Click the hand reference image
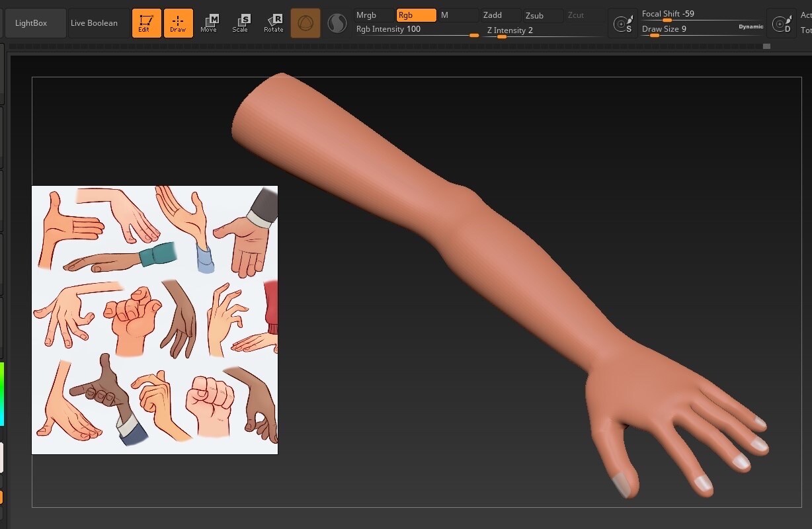812x529 pixels. 154,319
